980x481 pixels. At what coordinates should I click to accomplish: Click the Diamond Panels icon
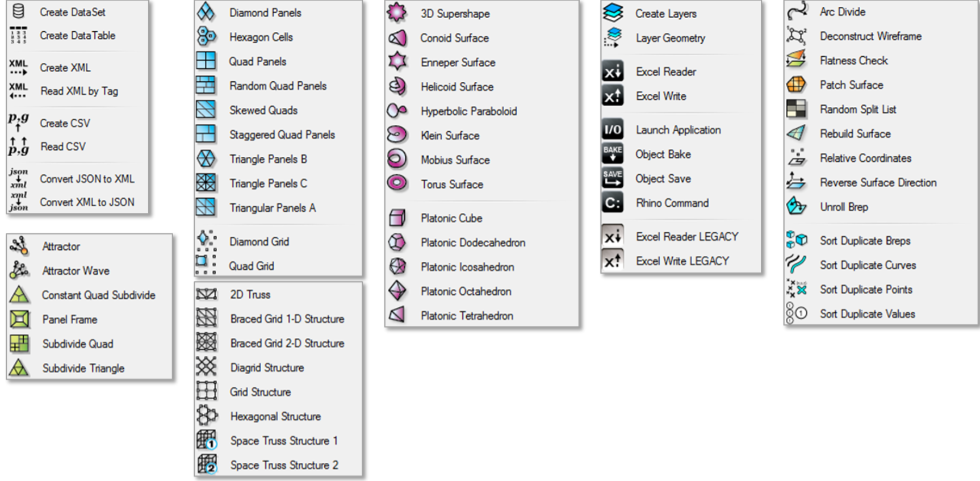pos(206,12)
